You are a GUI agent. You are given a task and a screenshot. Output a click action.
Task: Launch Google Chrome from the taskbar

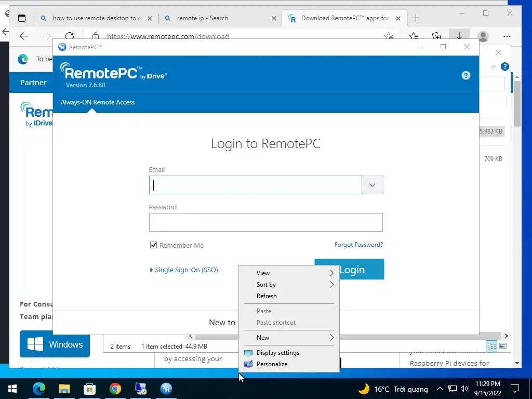pyautogui.click(x=115, y=389)
